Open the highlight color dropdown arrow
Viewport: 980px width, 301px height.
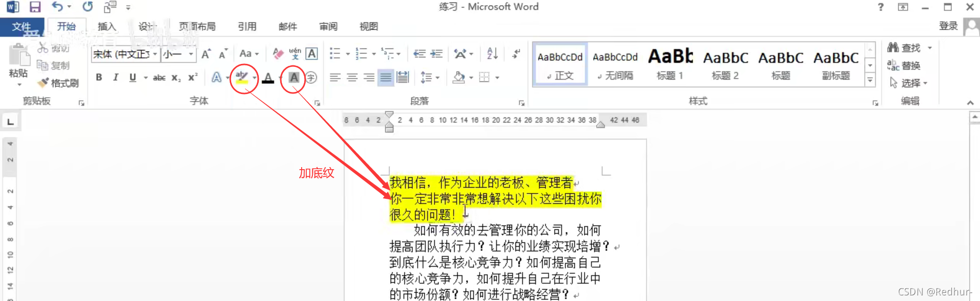[254, 78]
